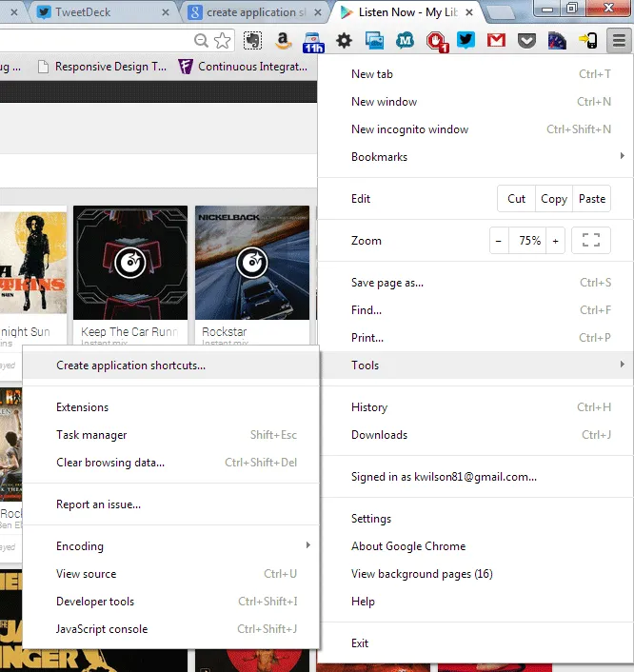The width and height of the screenshot is (634, 672).
Task: Increase zoom with the plus button
Action: pyautogui.click(x=555, y=241)
